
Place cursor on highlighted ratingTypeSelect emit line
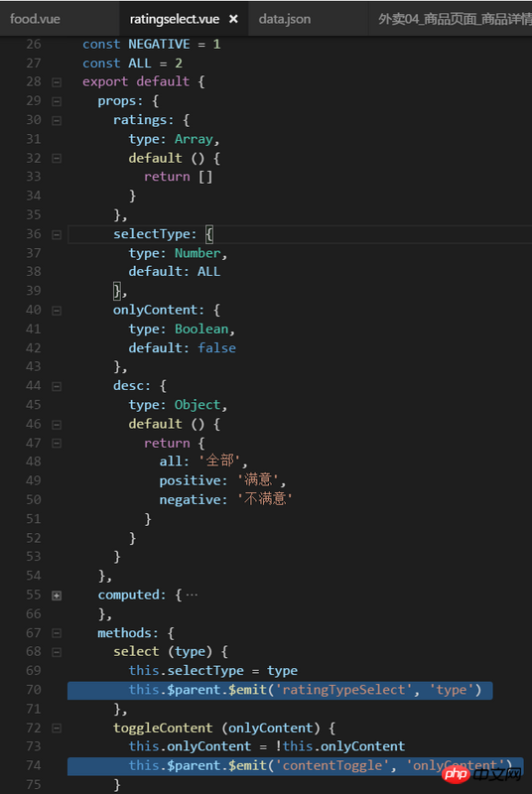pyautogui.click(x=280, y=690)
